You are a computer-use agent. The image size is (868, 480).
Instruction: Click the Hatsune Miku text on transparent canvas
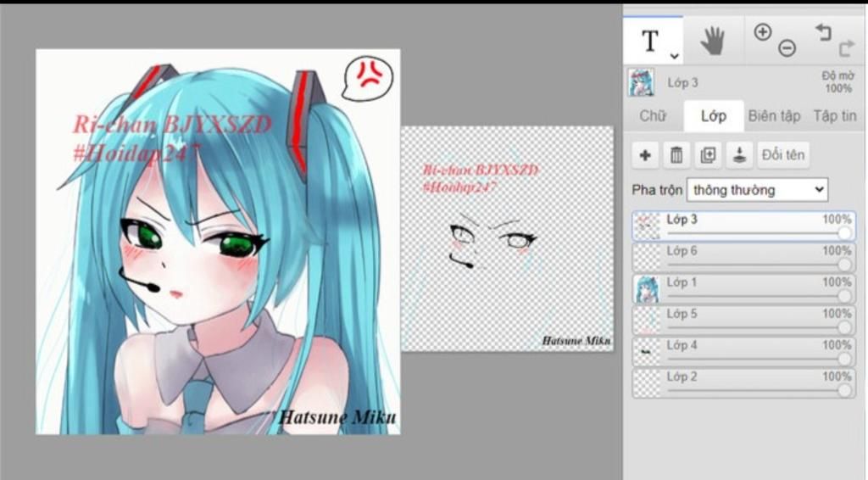576,340
